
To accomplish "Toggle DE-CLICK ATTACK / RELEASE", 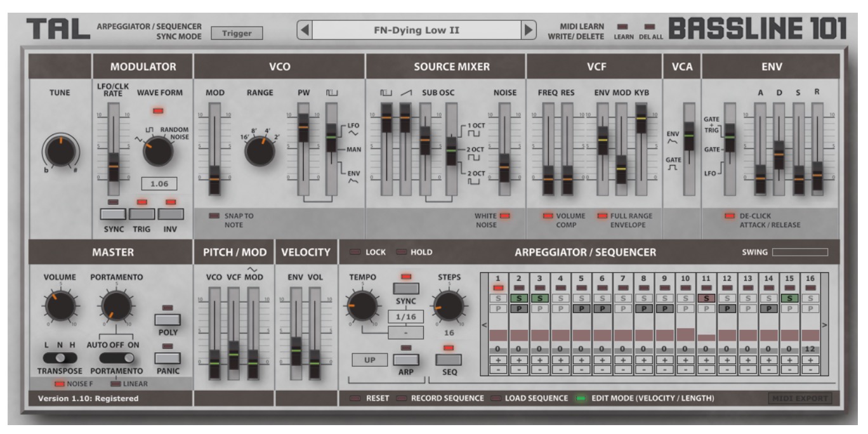I will click(x=731, y=216).
